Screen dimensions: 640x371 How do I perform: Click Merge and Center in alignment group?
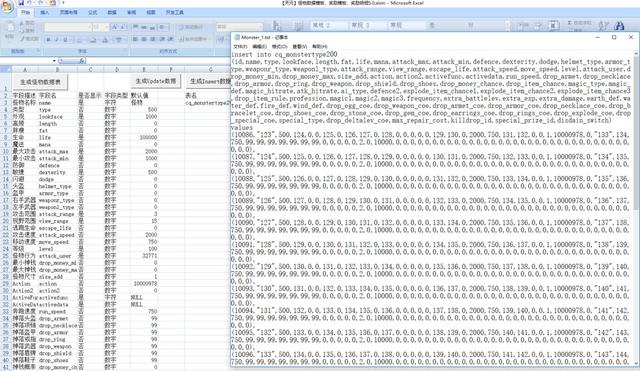(x=193, y=39)
